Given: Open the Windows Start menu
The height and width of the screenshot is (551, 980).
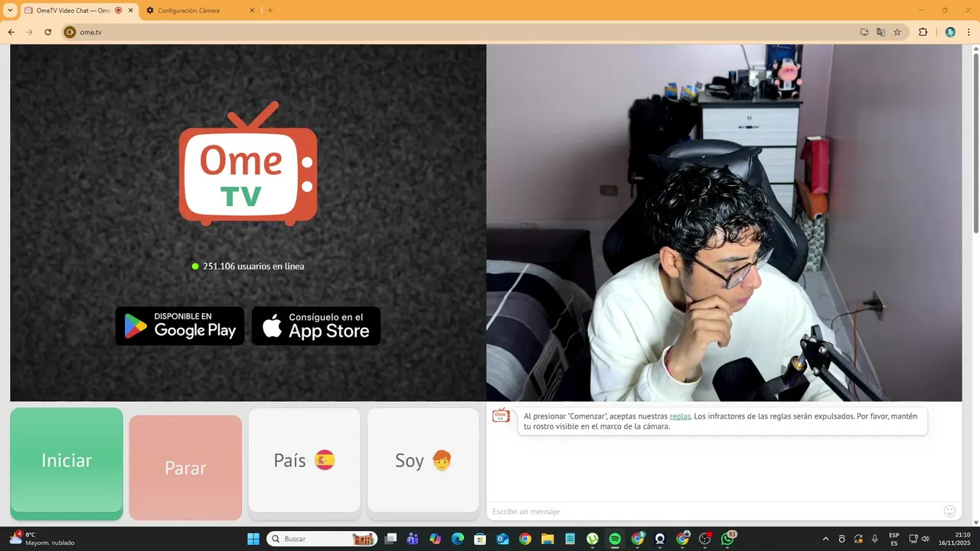Looking at the screenshot, I should (253, 539).
